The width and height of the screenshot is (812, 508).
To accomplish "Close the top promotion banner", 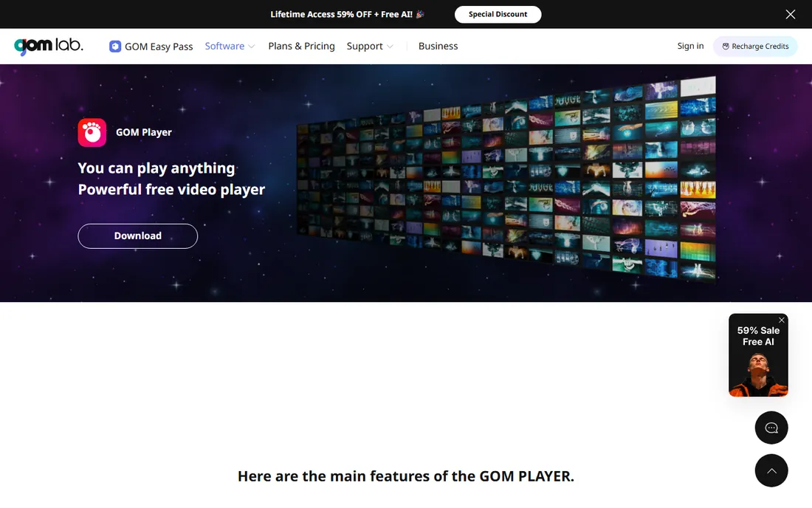I will click(x=791, y=15).
